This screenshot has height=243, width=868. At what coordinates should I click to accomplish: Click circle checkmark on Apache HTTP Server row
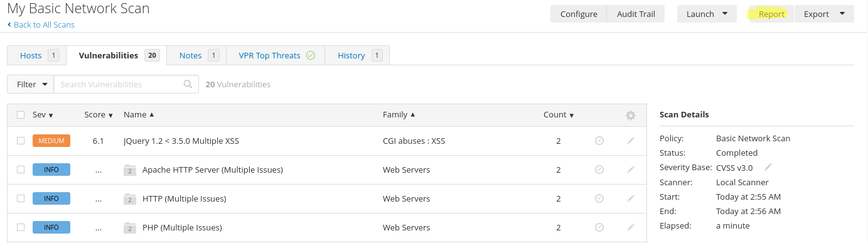click(599, 170)
